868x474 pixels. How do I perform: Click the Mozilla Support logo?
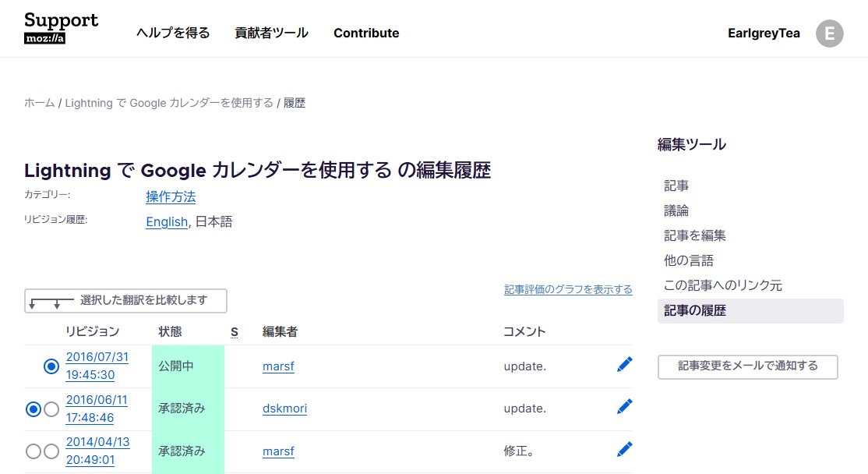pyautogui.click(x=61, y=28)
